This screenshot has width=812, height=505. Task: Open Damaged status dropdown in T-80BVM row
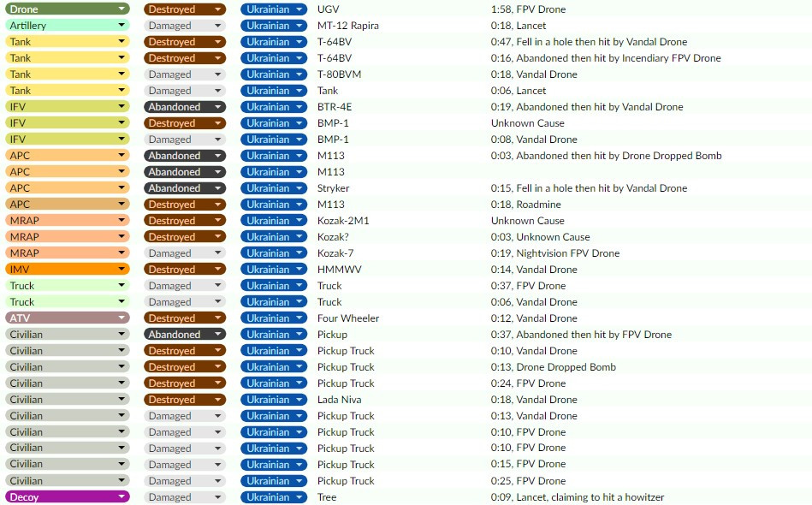point(185,74)
